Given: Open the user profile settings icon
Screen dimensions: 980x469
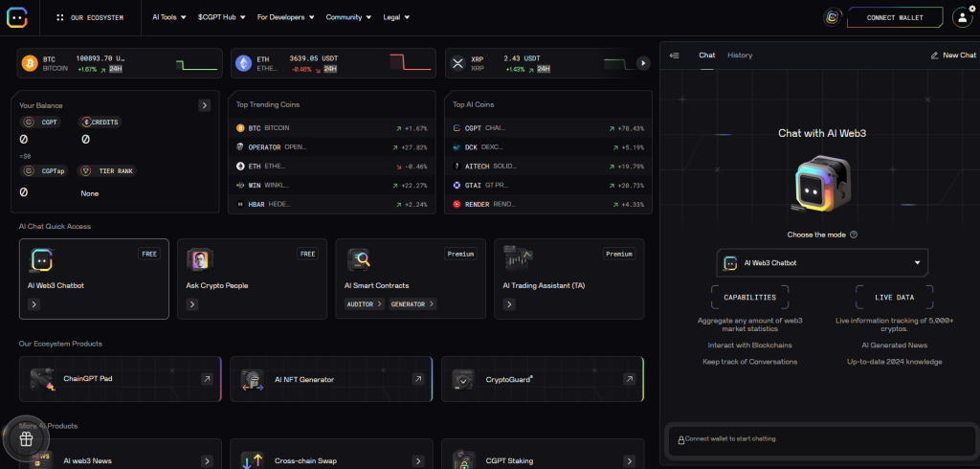Looking at the screenshot, I should click(963, 17).
